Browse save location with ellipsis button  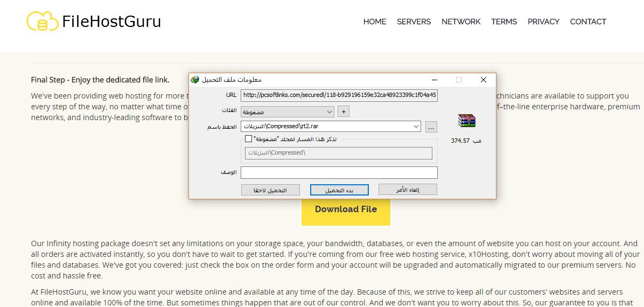[x=431, y=127]
